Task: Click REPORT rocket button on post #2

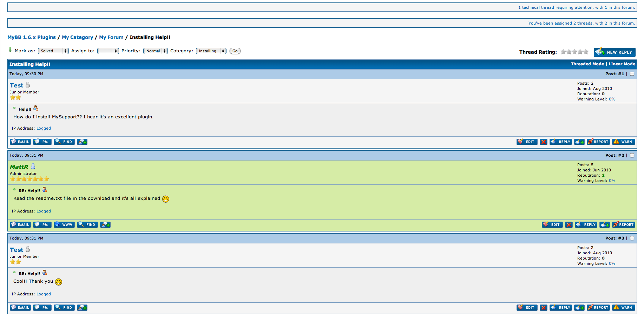Action: [623, 225]
